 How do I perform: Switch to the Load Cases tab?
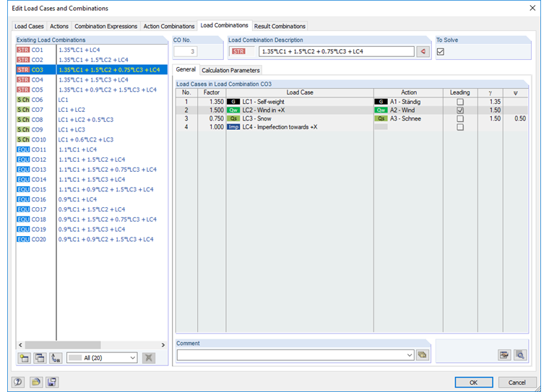coord(29,26)
